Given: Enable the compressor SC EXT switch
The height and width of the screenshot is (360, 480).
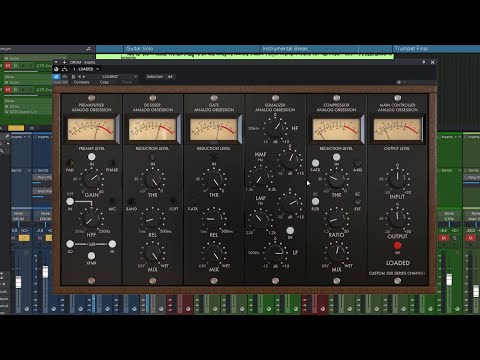Looking at the screenshot, I should (x=357, y=202).
